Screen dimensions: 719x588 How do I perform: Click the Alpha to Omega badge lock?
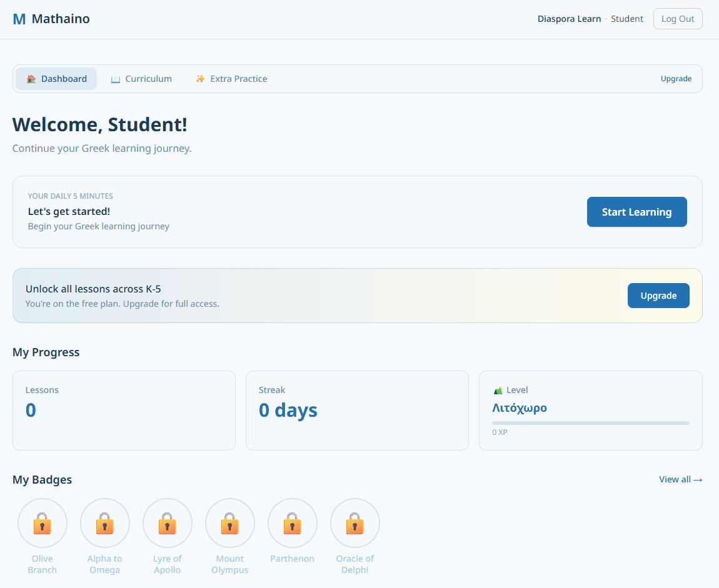(x=104, y=523)
